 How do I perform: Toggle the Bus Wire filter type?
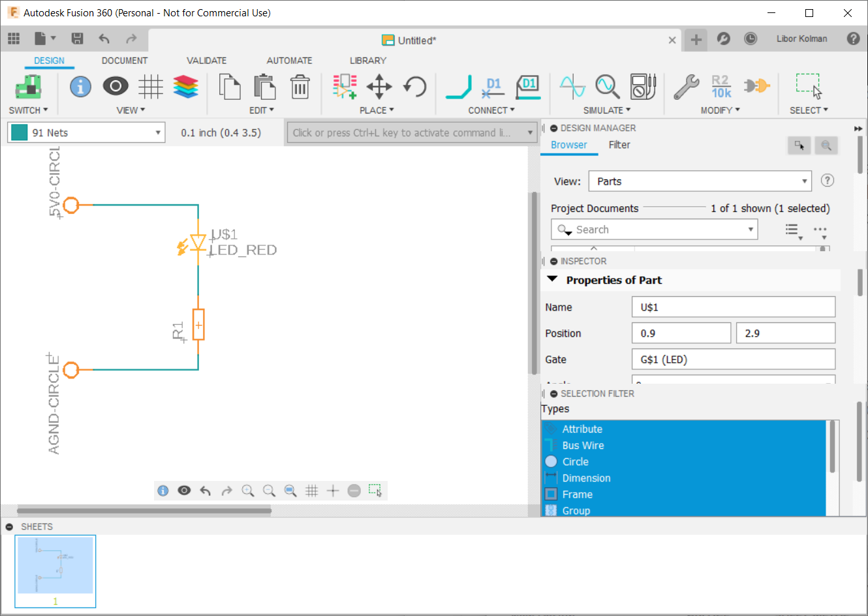click(684, 445)
